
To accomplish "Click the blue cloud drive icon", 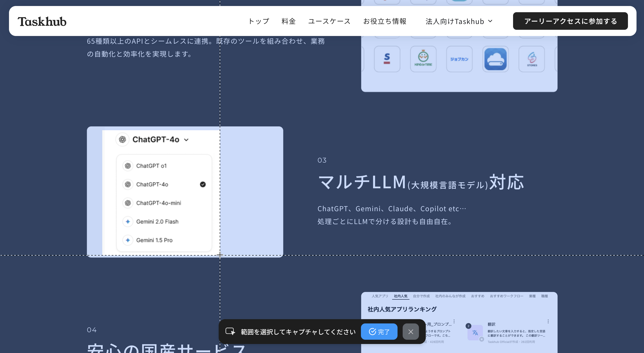I will [496, 59].
